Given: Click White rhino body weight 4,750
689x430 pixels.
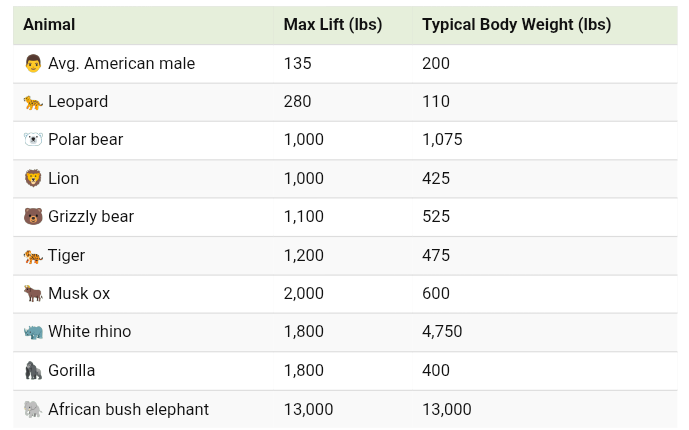Looking at the screenshot, I should point(442,332).
